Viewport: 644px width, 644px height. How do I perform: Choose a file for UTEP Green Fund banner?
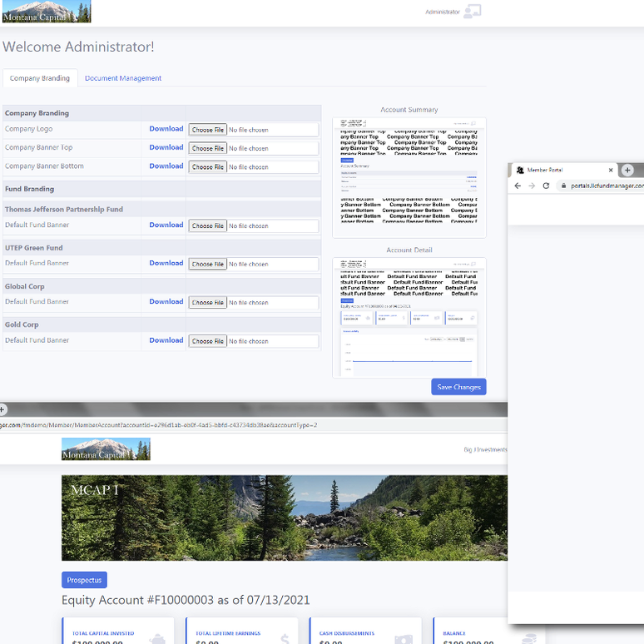pyautogui.click(x=207, y=264)
